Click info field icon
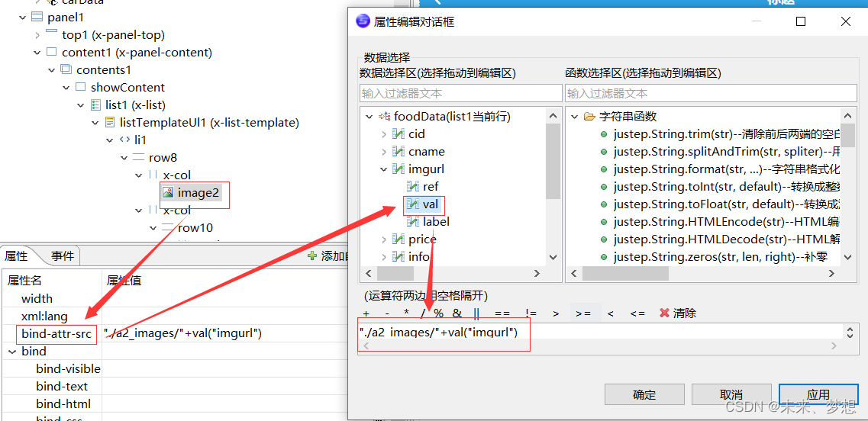868x421 pixels. click(398, 256)
